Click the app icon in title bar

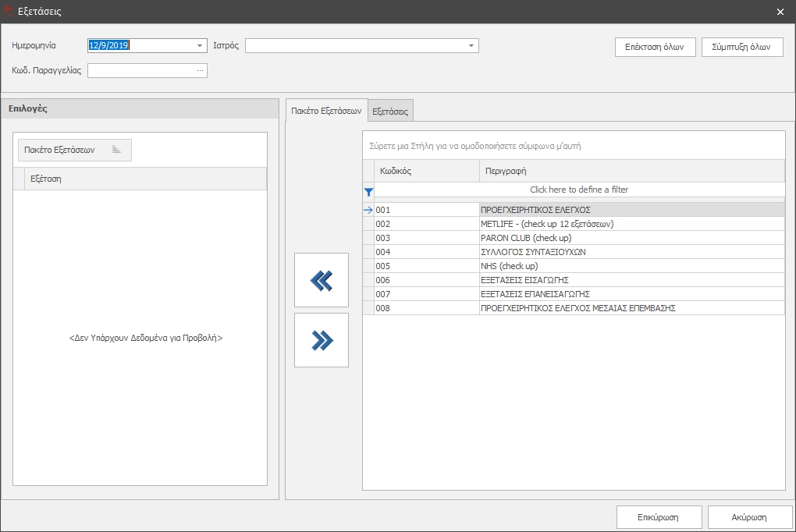pyautogui.click(x=9, y=12)
